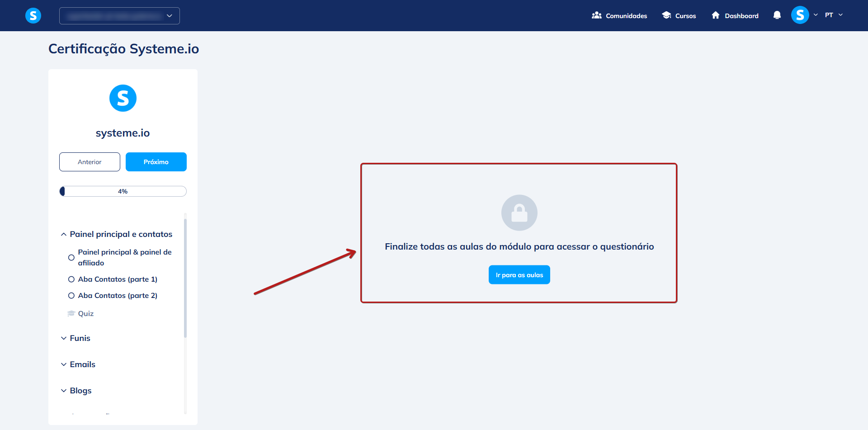The height and width of the screenshot is (430, 868).
Task: Open the notifications bell
Action: [777, 15]
